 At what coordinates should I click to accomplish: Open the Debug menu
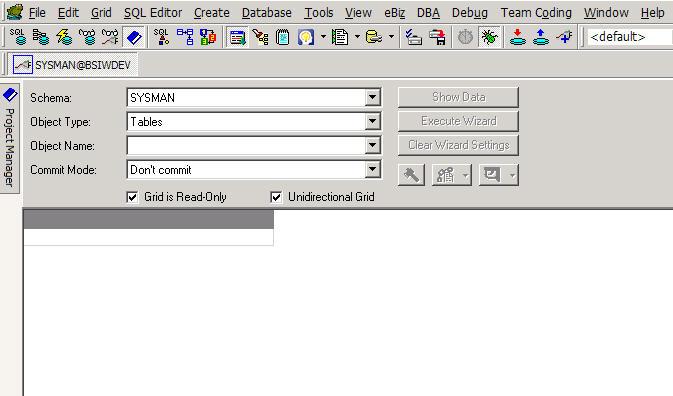pos(470,13)
